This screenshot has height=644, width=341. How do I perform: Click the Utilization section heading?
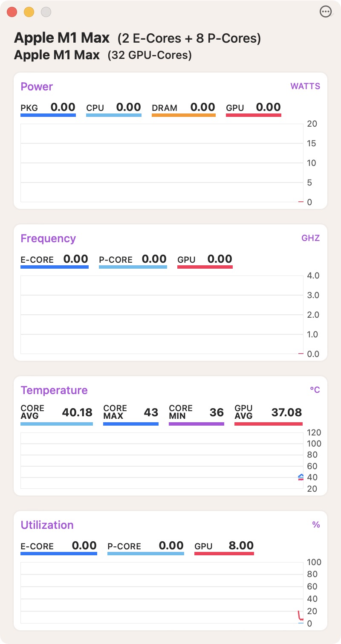[x=47, y=525]
